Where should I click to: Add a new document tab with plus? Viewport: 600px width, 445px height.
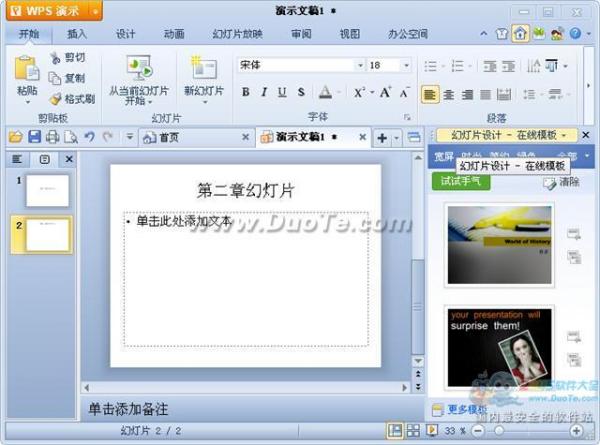[382, 138]
